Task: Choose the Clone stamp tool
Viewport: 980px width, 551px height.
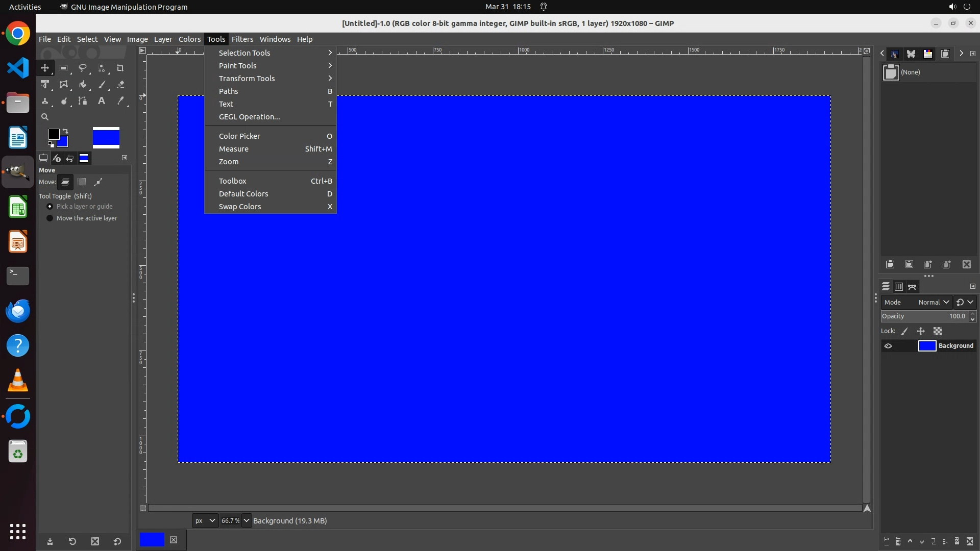Action: [45, 101]
